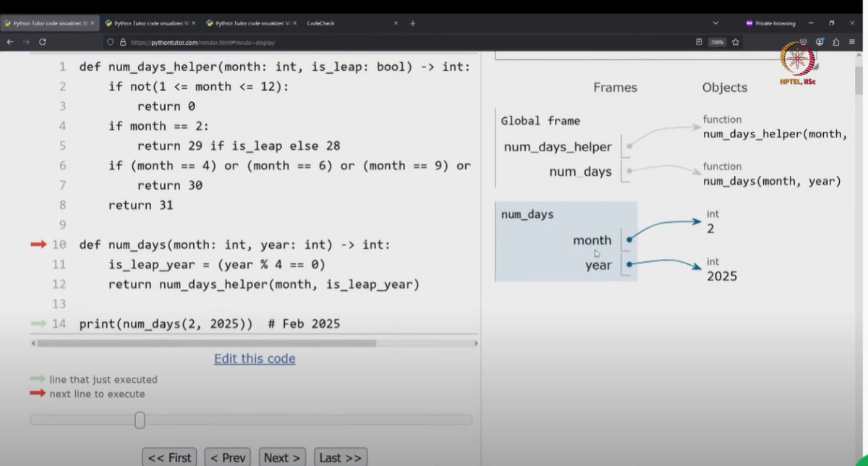The height and width of the screenshot is (466, 868).
Task: Click the Private browsing mask icon
Action: click(749, 23)
